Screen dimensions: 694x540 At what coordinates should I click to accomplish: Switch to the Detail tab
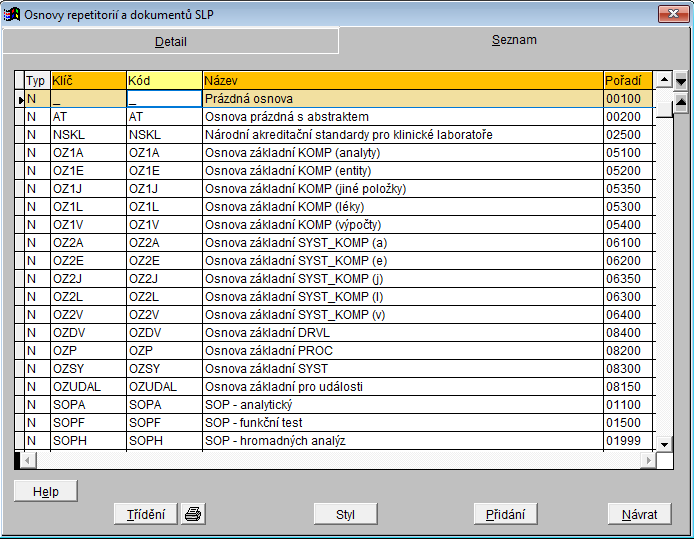170,42
